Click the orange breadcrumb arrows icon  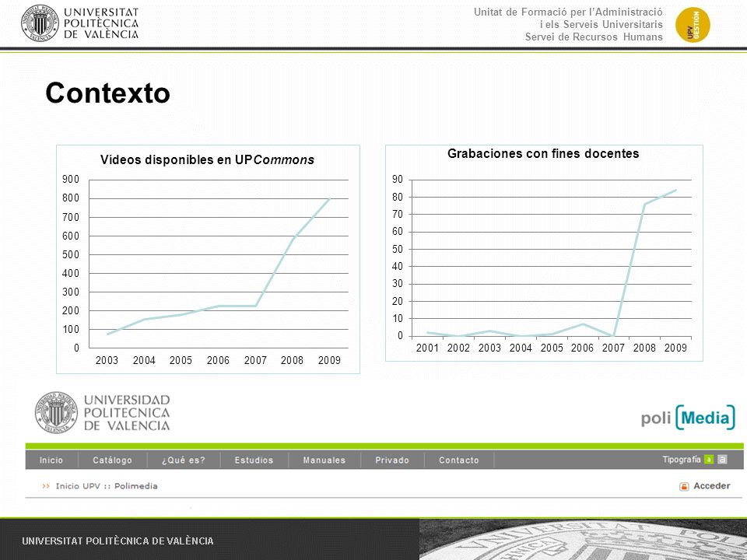point(46,486)
